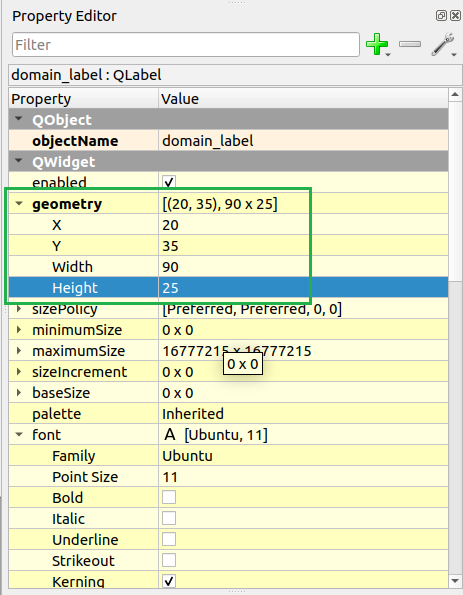Click the float panel icon in title bar

point(441,16)
